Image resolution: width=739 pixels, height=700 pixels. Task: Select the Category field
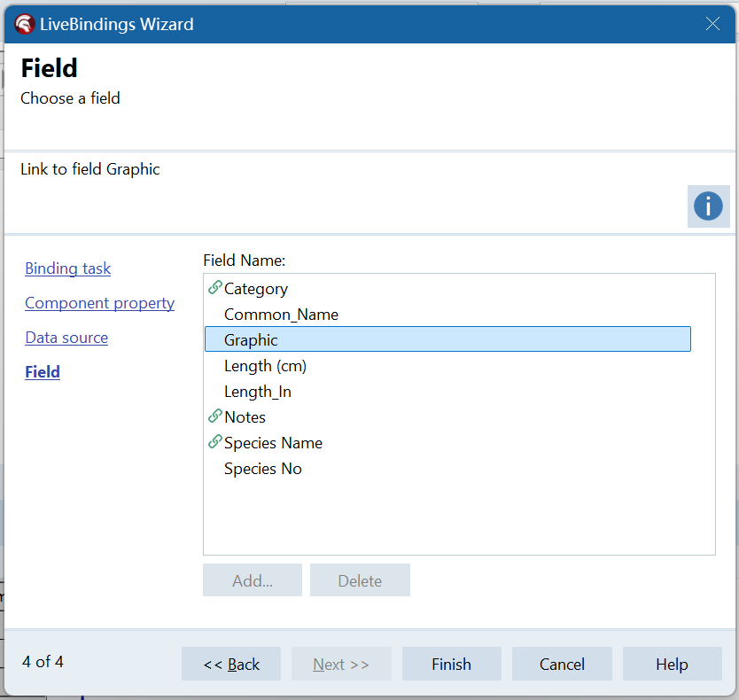click(447, 289)
